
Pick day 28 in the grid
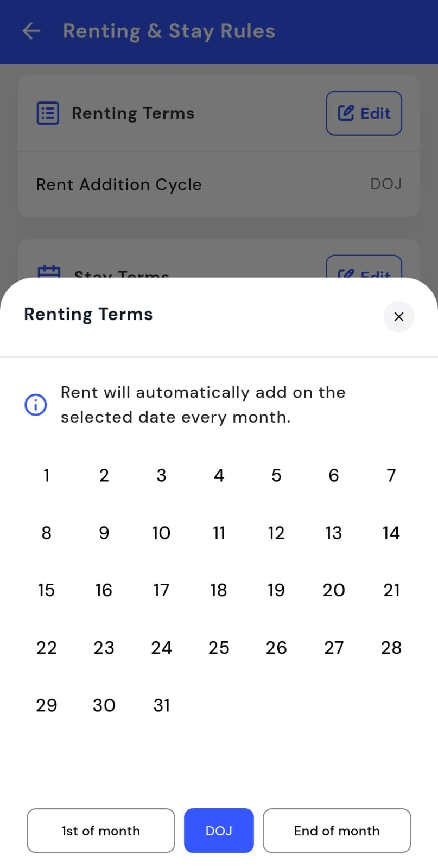[x=391, y=648]
